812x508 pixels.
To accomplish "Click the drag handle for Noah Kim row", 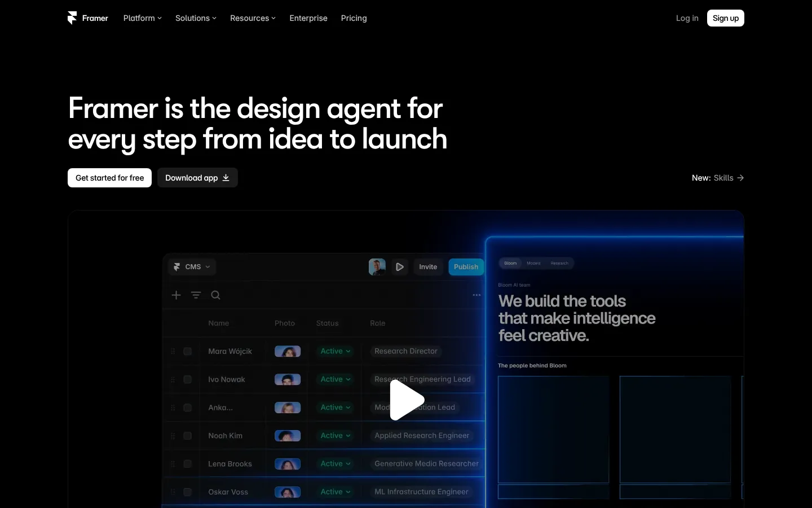I will pyautogui.click(x=173, y=436).
